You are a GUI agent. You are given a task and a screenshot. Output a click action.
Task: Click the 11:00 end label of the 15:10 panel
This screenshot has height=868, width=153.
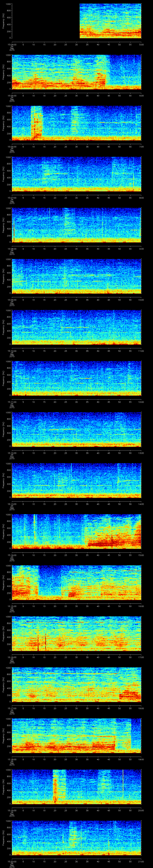tap(141, 351)
